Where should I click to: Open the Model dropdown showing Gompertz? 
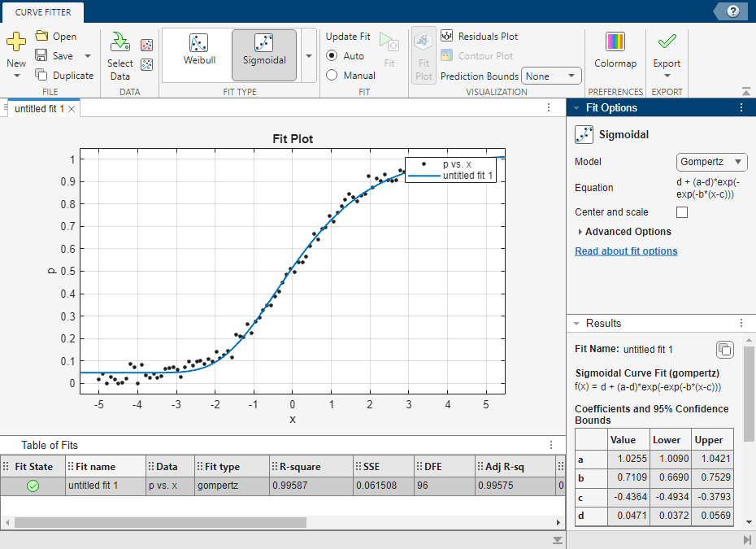(x=711, y=162)
